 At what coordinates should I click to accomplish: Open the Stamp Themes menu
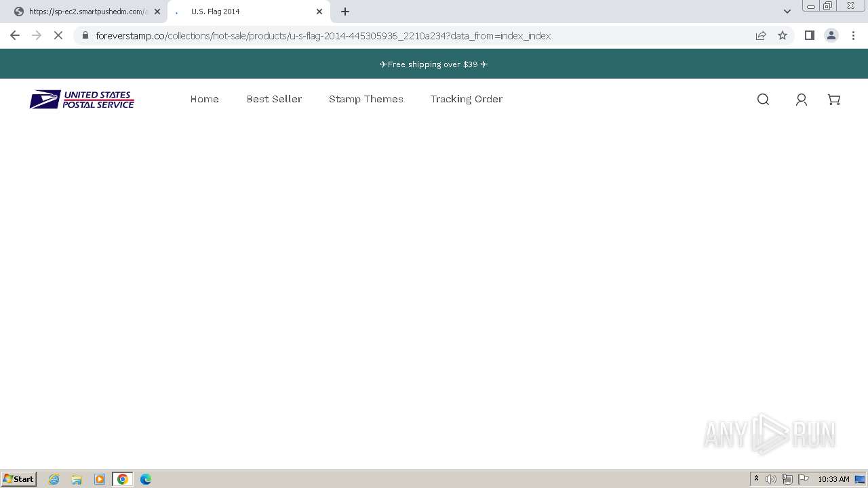coord(366,99)
